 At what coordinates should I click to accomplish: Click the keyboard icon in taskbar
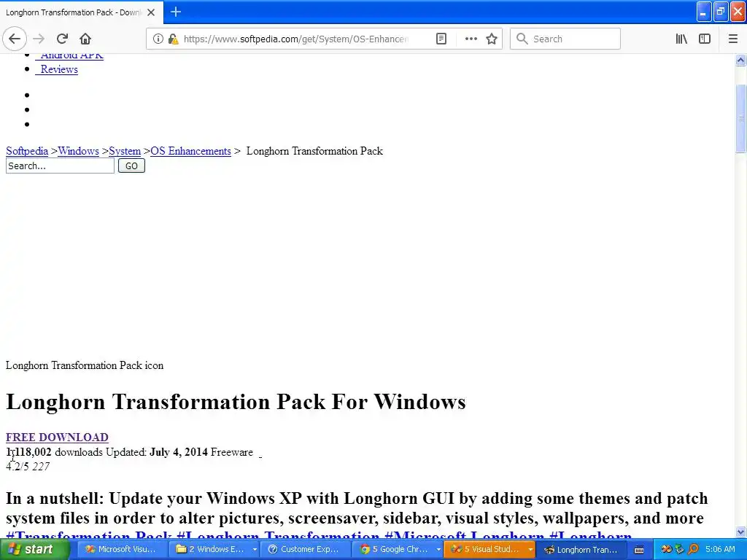tap(639, 550)
